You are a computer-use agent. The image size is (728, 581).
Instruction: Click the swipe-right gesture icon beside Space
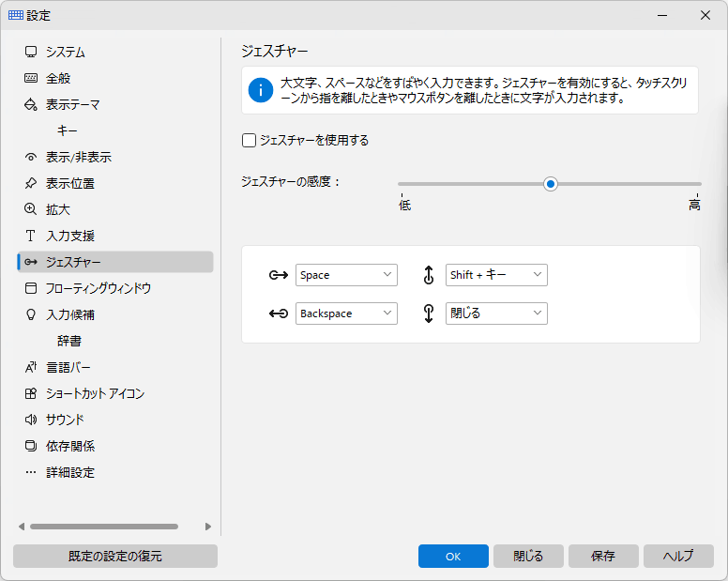pos(279,275)
